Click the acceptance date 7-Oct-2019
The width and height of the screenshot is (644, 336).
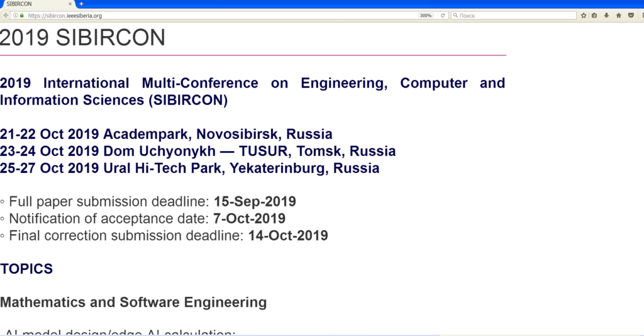pos(249,218)
